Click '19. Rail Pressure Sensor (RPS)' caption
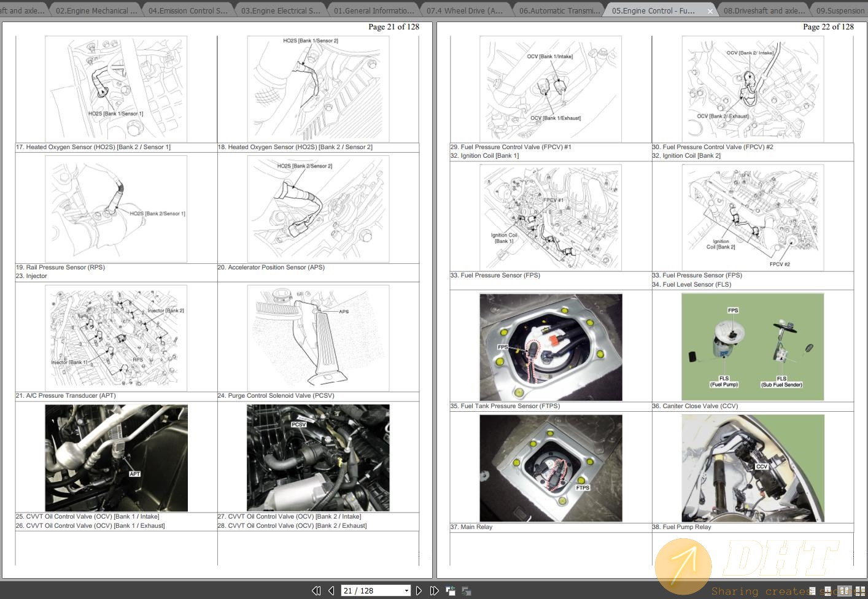The width and height of the screenshot is (868, 599). coord(60,268)
